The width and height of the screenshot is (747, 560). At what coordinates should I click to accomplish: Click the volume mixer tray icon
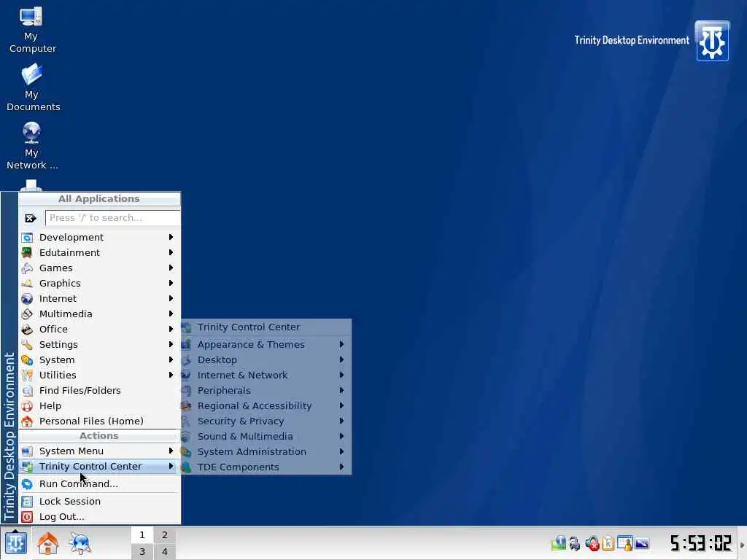pyautogui.click(x=592, y=542)
